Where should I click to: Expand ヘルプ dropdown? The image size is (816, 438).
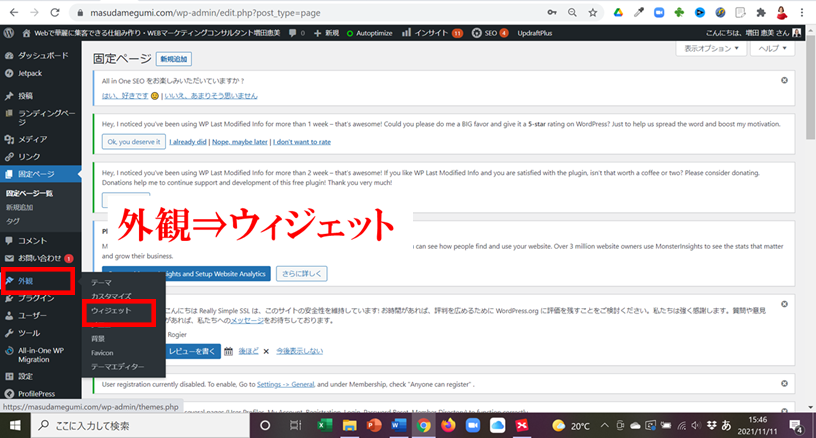[772, 48]
